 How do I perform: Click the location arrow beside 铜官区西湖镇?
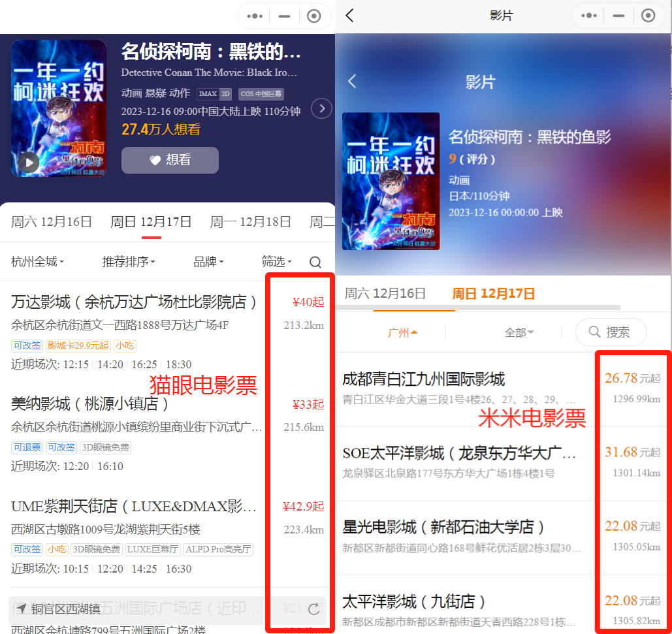coord(22,609)
